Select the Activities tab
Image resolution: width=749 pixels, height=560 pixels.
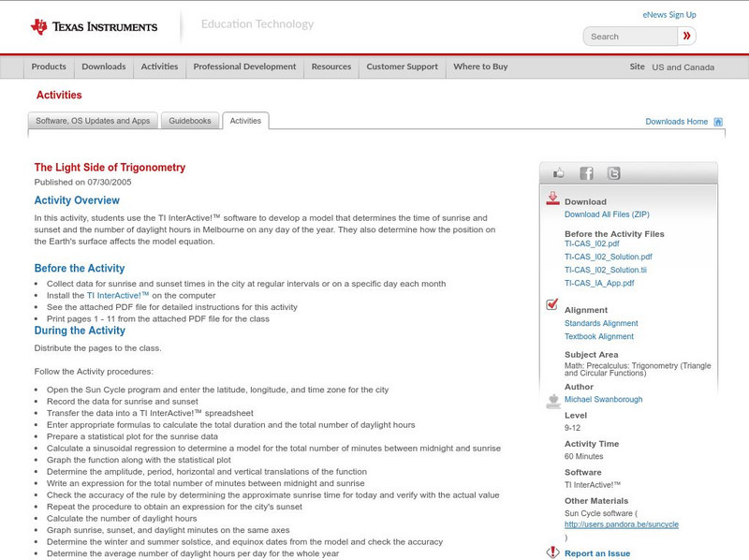click(x=245, y=121)
